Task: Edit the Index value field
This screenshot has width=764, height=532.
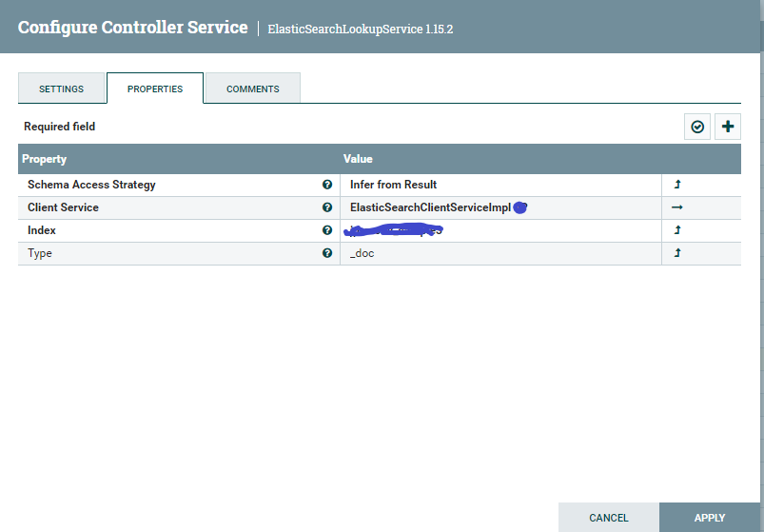Action: 500,230
